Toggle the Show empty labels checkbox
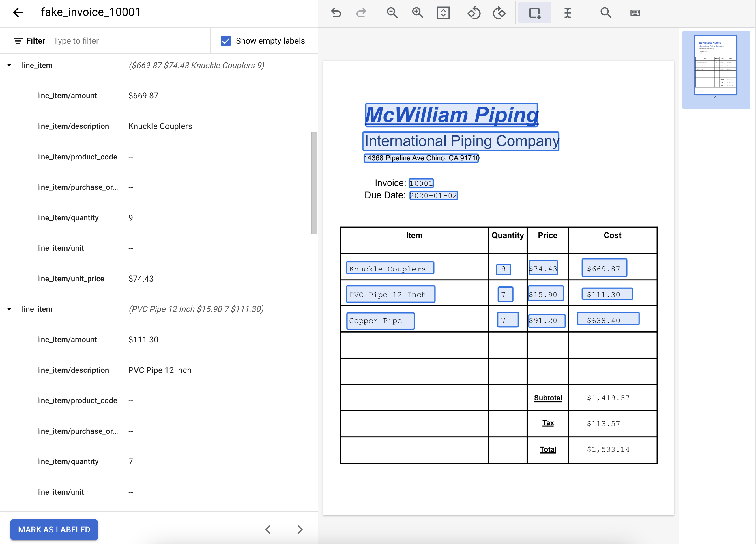The width and height of the screenshot is (756, 544). click(x=226, y=41)
